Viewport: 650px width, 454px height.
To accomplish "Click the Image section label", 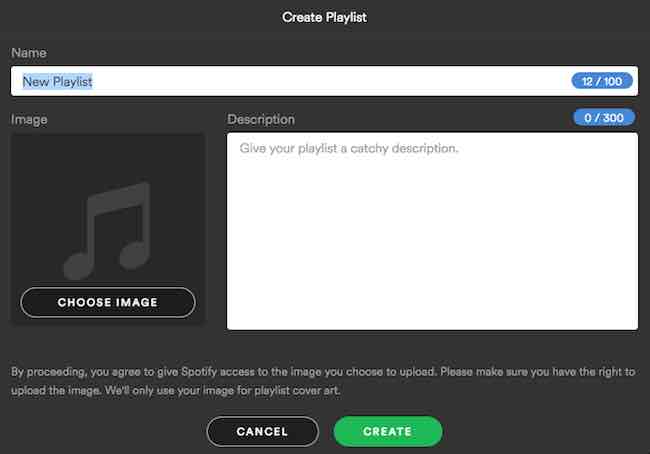I will [x=29, y=119].
